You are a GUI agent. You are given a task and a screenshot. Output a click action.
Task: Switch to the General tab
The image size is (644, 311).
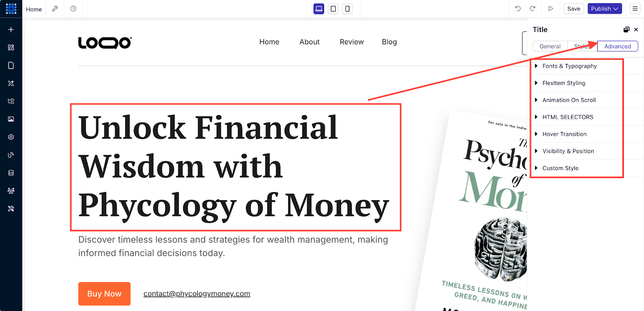click(x=550, y=46)
